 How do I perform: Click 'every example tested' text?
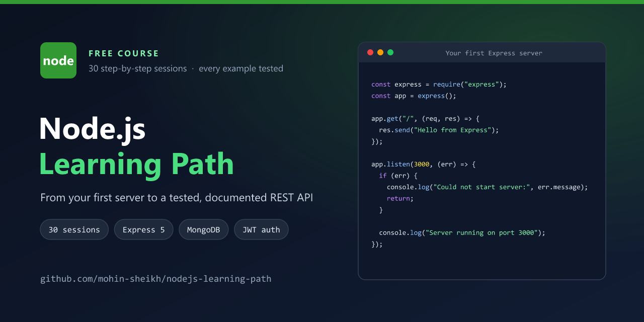[241, 68]
